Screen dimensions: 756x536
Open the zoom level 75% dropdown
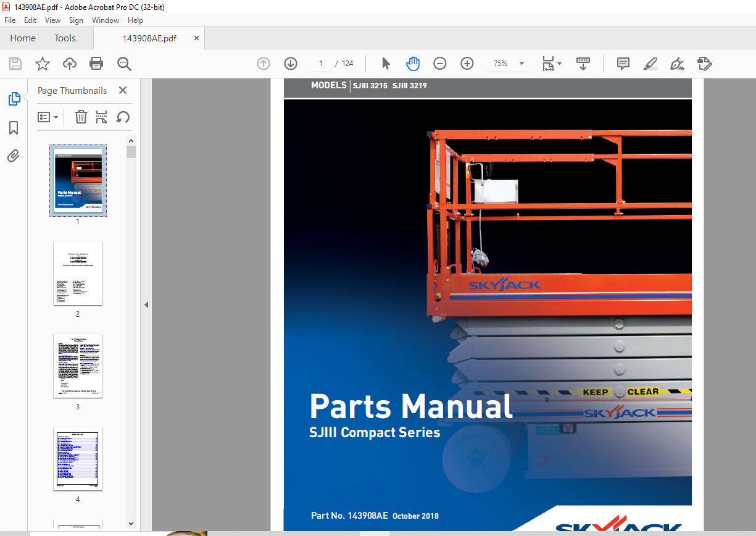tap(522, 64)
